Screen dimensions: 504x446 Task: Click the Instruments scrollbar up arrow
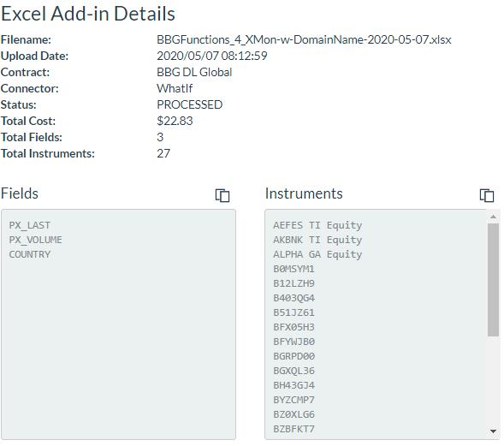(x=493, y=217)
